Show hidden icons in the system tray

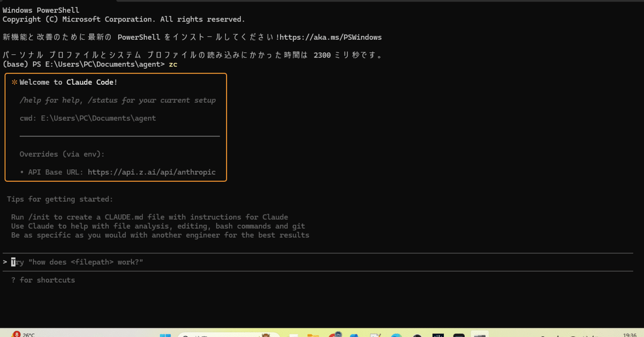coord(542,334)
